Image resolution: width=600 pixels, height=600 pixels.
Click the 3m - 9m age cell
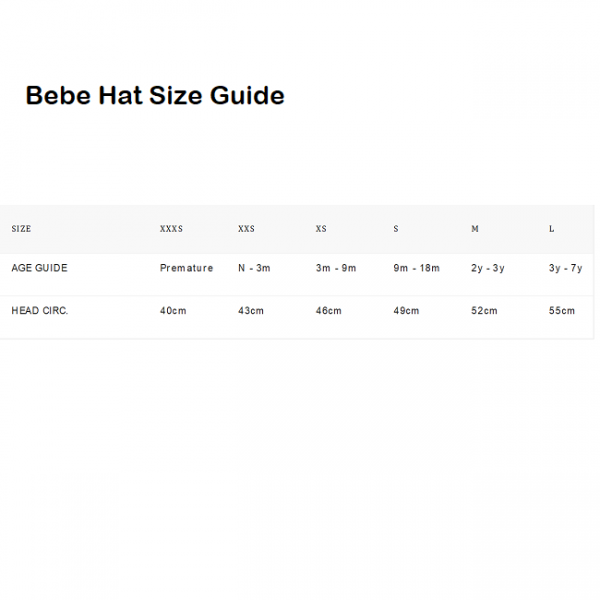(x=336, y=268)
